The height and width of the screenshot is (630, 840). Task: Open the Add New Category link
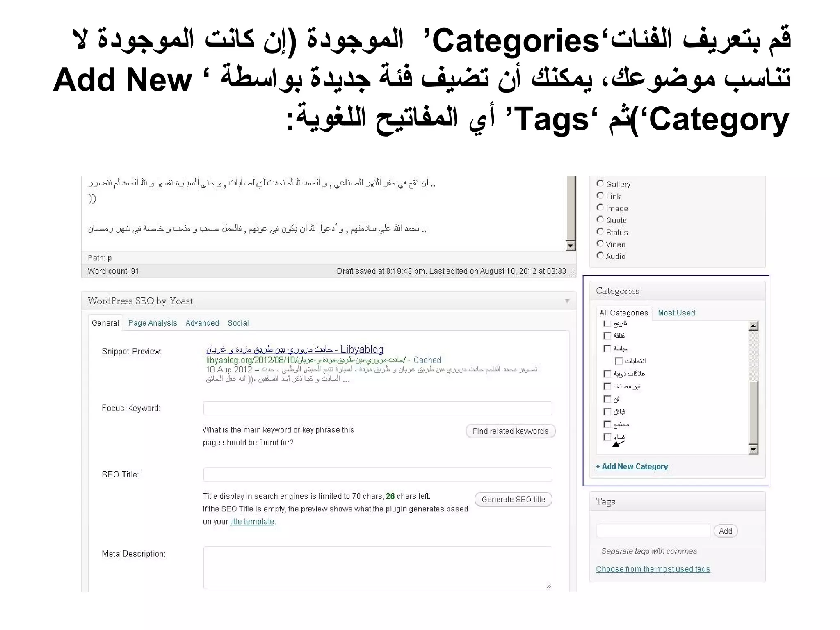[x=632, y=466]
